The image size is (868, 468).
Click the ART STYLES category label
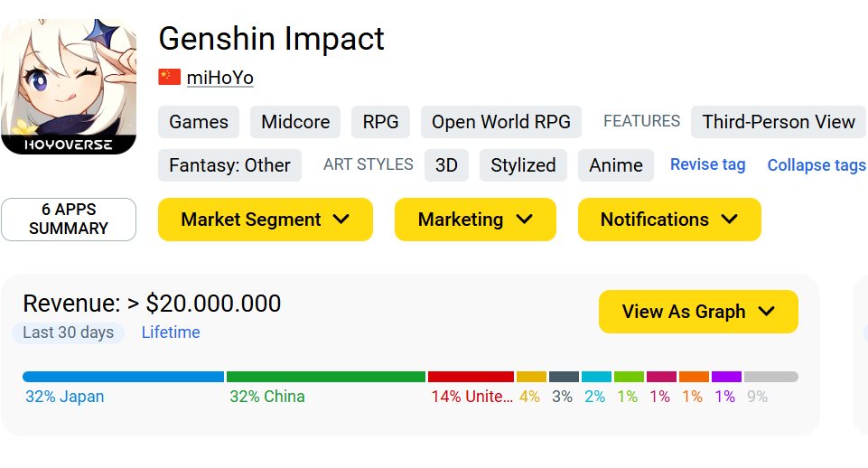point(369,164)
